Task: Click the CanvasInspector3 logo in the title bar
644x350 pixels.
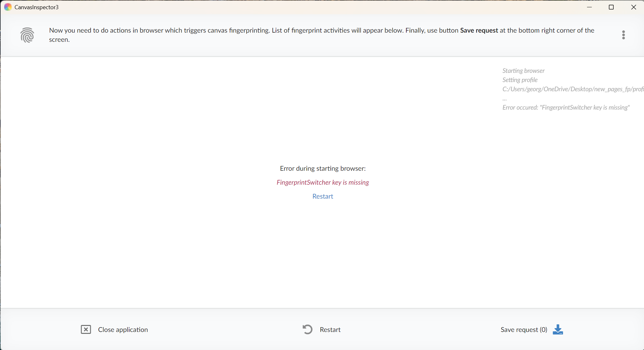Action: [8, 7]
